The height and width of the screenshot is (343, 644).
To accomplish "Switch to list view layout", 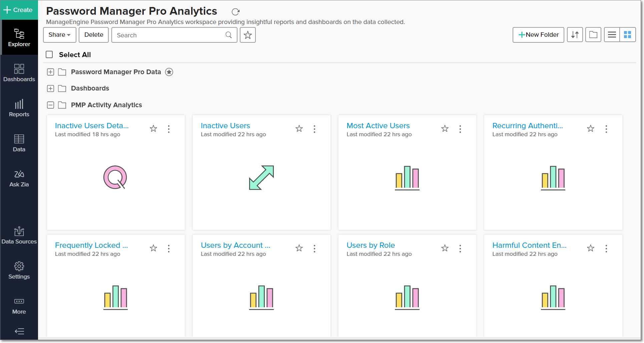I will [612, 35].
